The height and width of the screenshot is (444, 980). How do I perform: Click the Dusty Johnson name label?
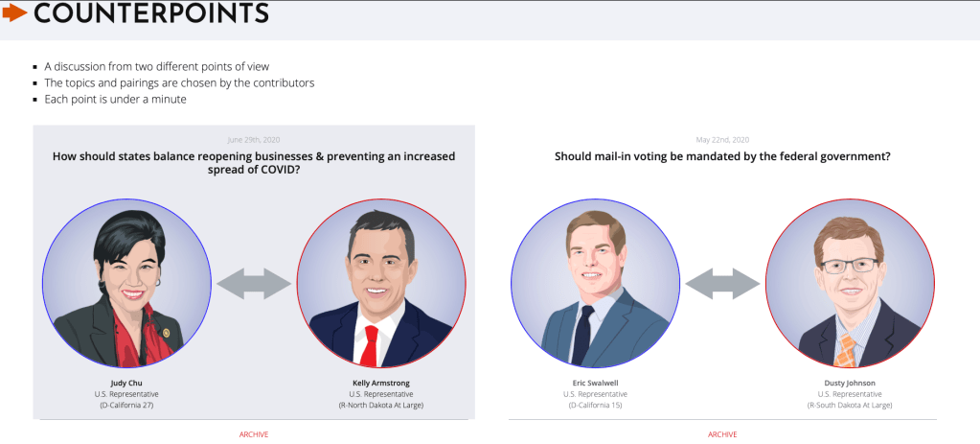(x=850, y=383)
